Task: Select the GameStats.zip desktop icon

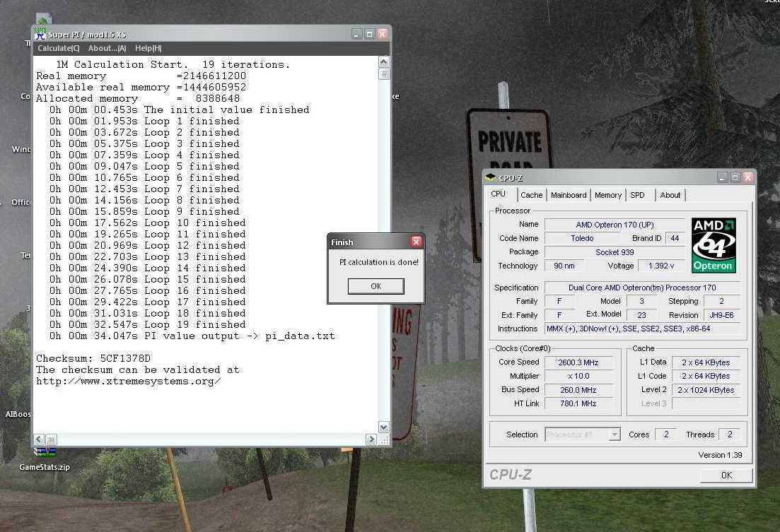Action: tap(45, 459)
